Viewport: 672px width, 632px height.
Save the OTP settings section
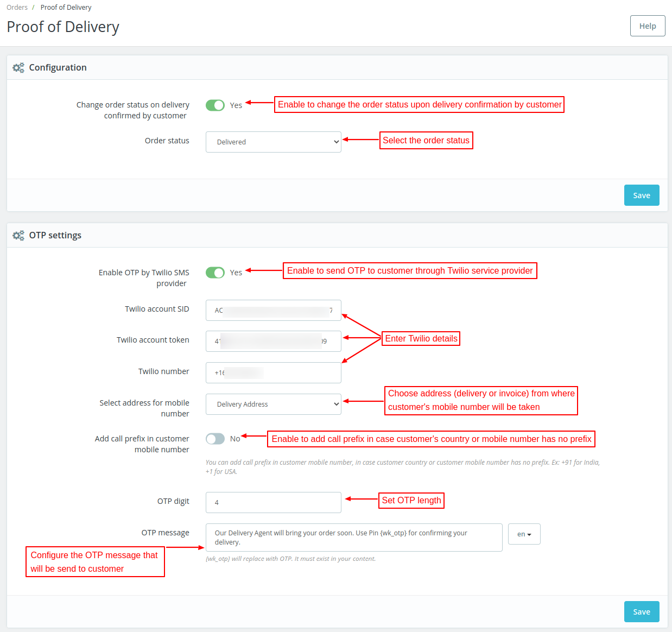click(x=641, y=611)
